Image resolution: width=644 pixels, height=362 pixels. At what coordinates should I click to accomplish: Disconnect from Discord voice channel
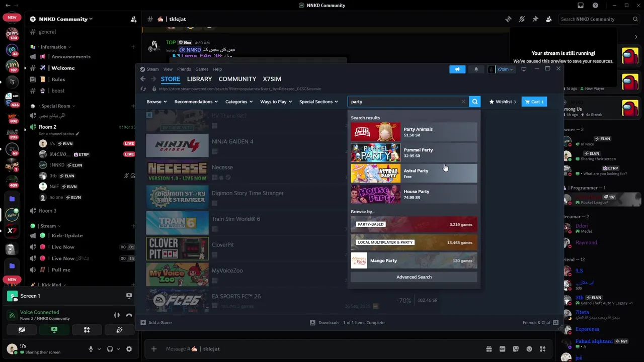129,315
